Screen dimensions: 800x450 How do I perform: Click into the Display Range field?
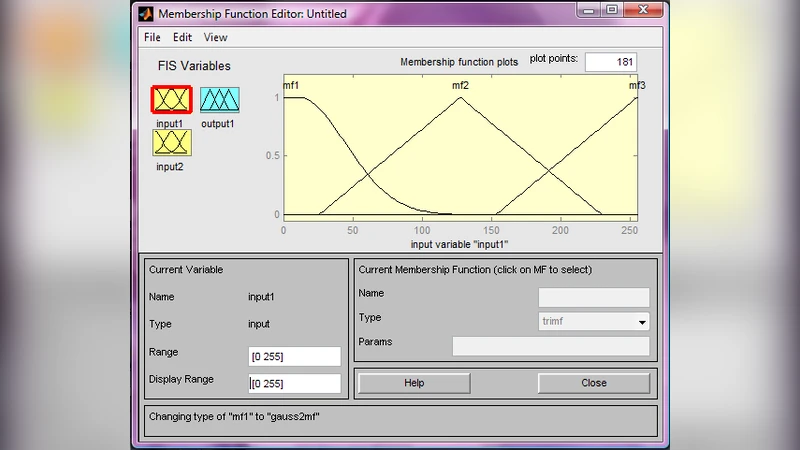295,383
